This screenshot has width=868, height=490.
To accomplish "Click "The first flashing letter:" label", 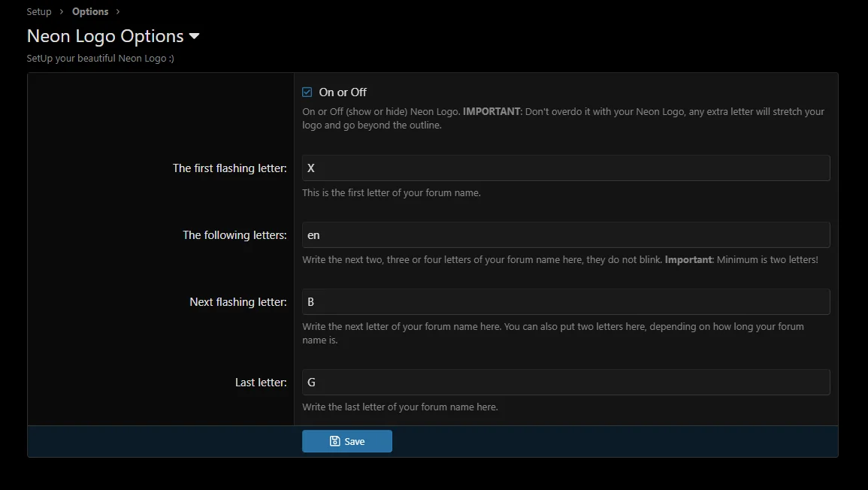I will [x=229, y=168].
